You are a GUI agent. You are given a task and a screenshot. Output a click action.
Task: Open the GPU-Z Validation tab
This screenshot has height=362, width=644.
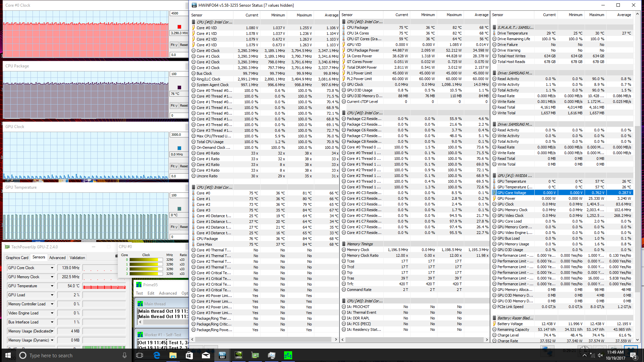tap(77, 258)
